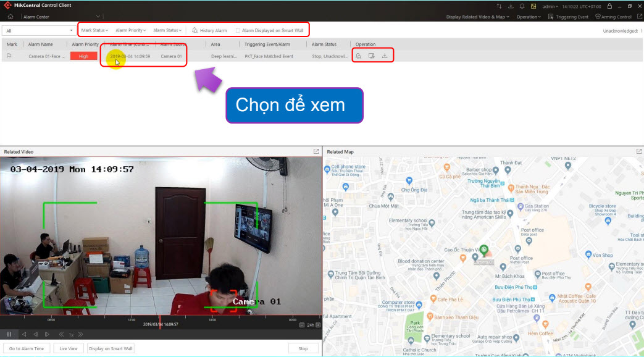Click the lock icon in the title bar
Viewport: 644px width, 357px height.
(610, 6)
